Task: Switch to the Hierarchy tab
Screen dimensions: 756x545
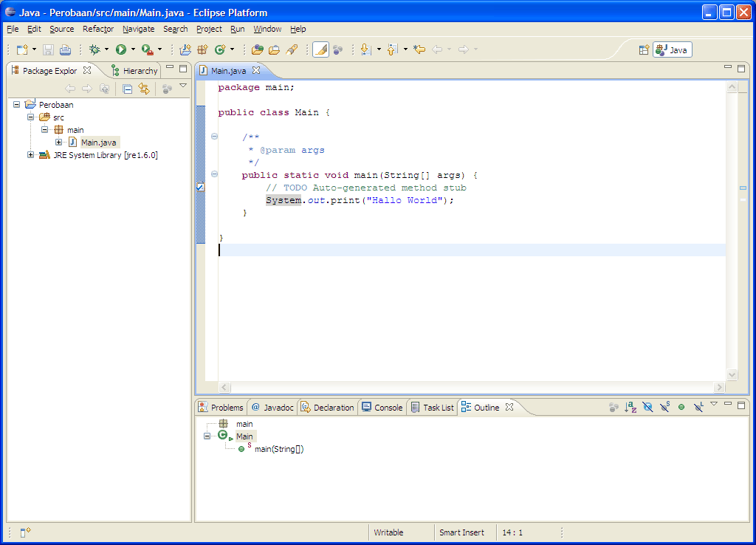Action: [134, 70]
